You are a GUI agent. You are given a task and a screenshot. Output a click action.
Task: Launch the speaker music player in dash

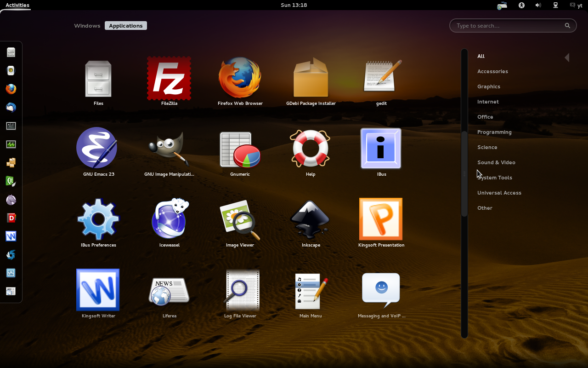click(x=11, y=70)
